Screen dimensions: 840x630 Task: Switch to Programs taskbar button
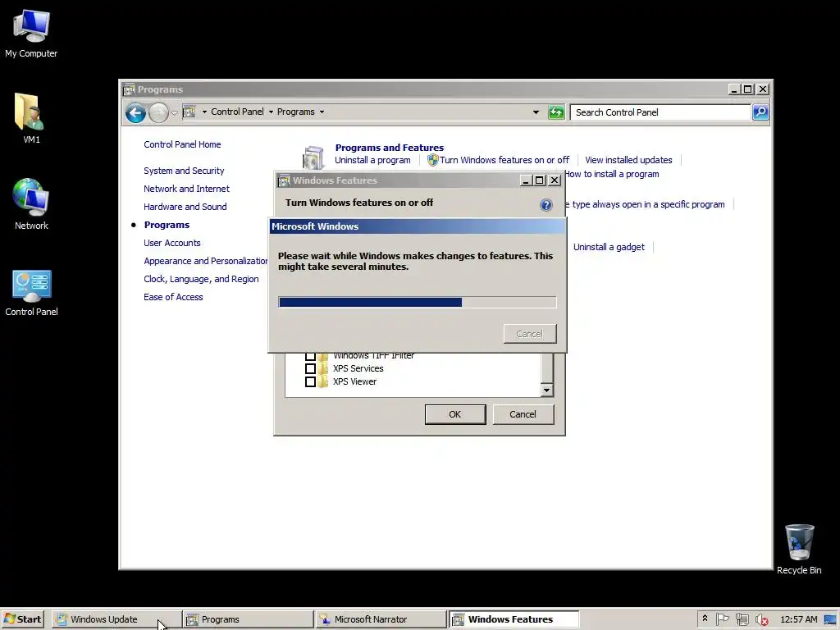pos(248,619)
